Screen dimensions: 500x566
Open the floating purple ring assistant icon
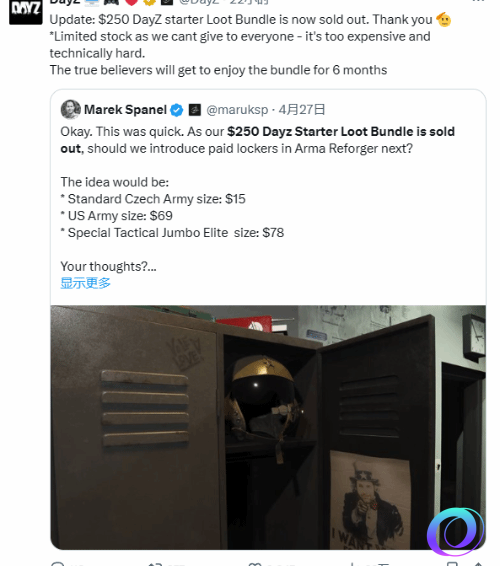[456, 531]
